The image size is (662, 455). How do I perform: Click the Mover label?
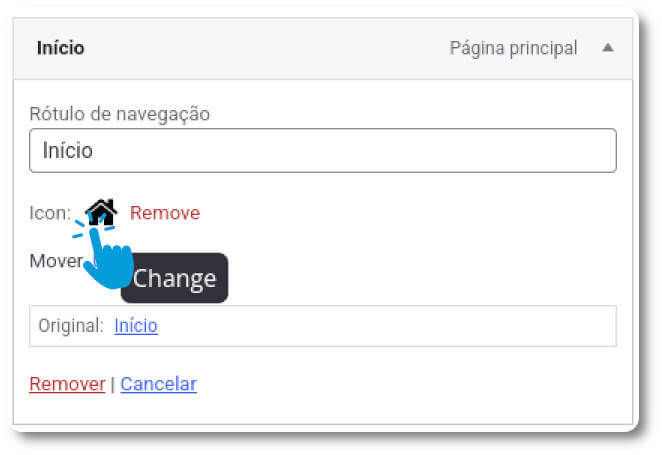[x=56, y=261]
